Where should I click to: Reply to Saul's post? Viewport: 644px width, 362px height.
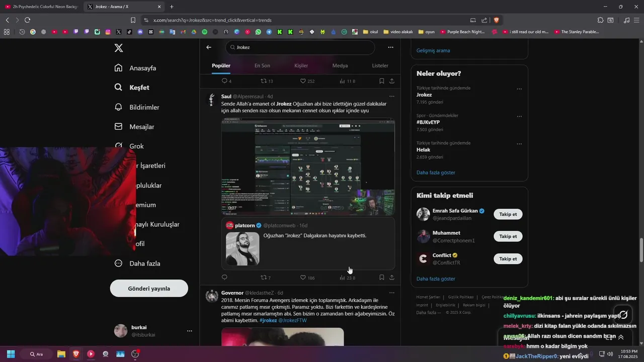(x=224, y=278)
